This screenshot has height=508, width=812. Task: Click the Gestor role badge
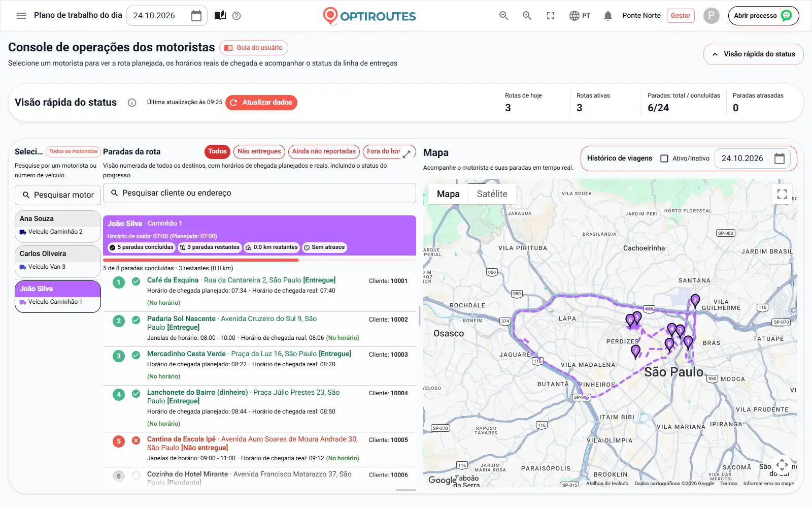[x=681, y=16]
